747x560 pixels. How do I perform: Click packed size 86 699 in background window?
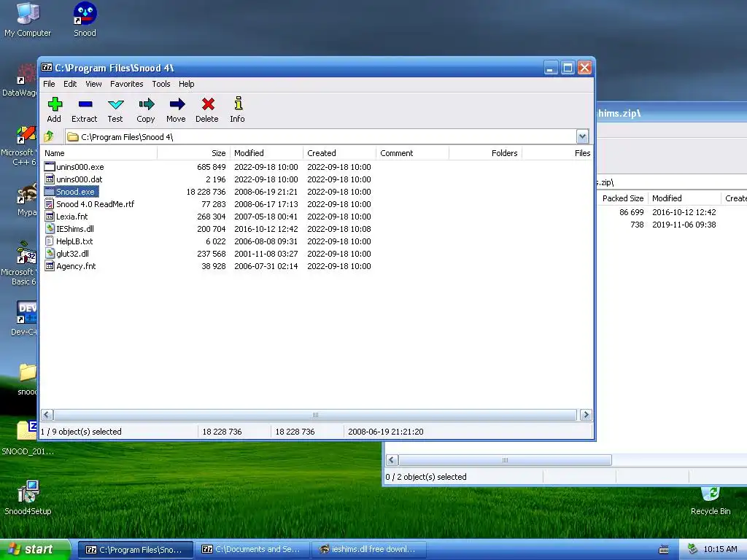click(x=631, y=212)
